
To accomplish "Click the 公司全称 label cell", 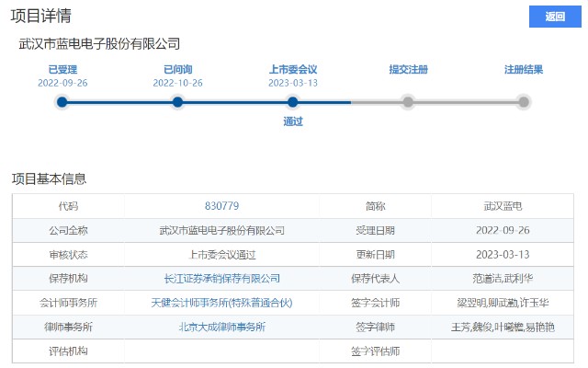I will [68, 230].
